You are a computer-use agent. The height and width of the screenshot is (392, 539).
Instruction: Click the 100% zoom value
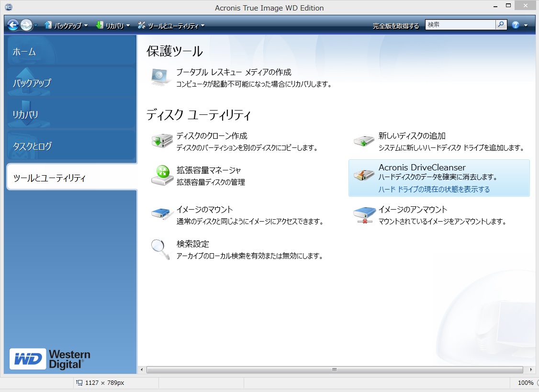click(x=526, y=383)
